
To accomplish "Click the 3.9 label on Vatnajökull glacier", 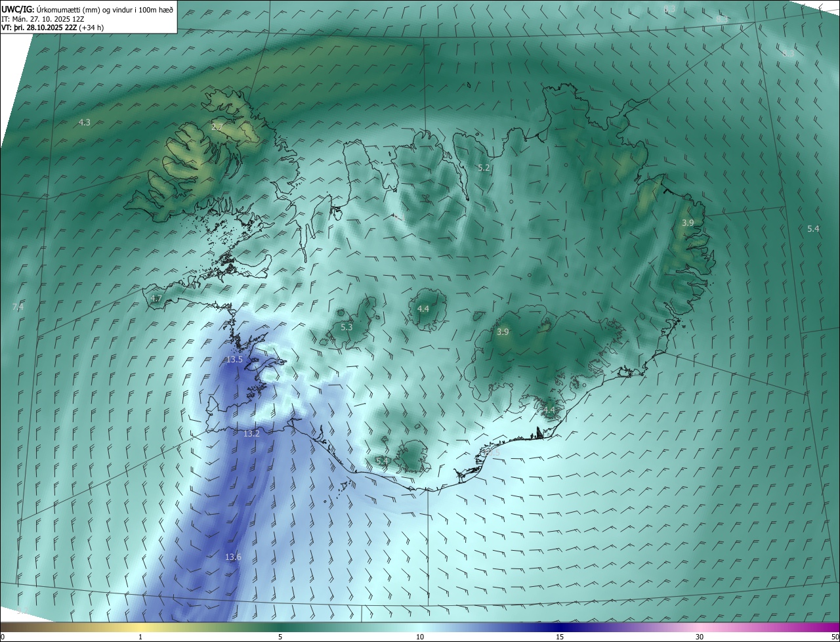I will coord(503,332).
